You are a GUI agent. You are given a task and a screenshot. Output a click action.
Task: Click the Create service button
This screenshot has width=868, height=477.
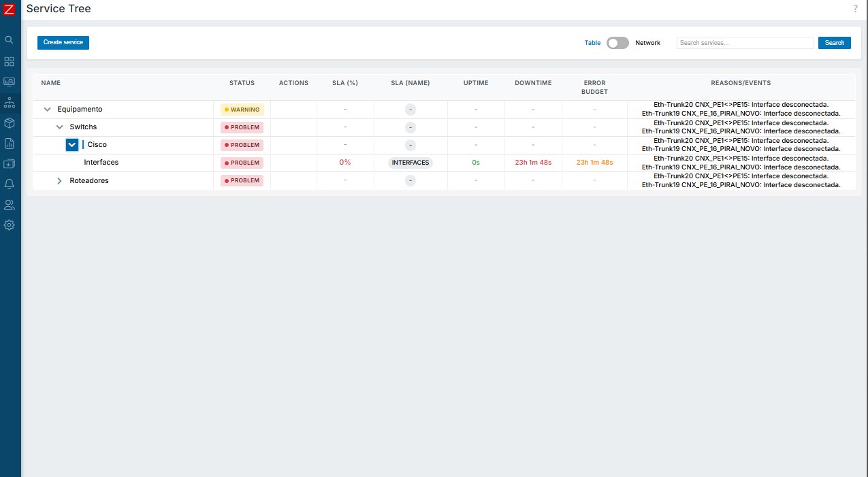click(63, 42)
